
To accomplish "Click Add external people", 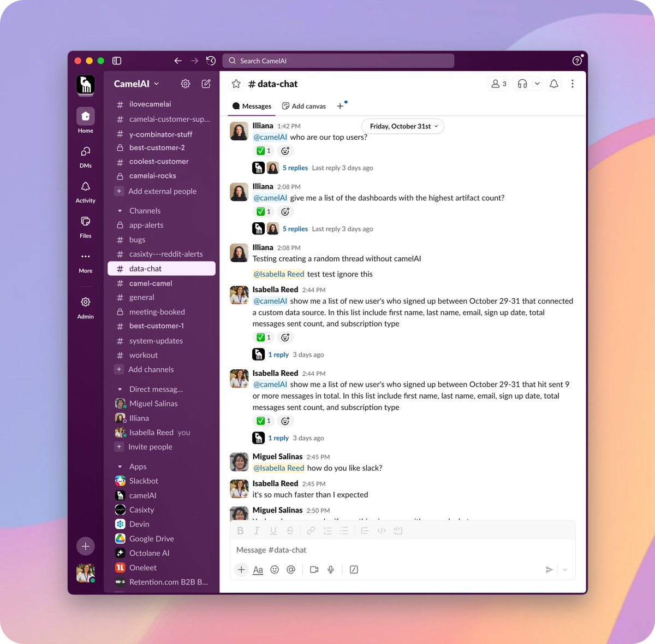I will tap(162, 191).
